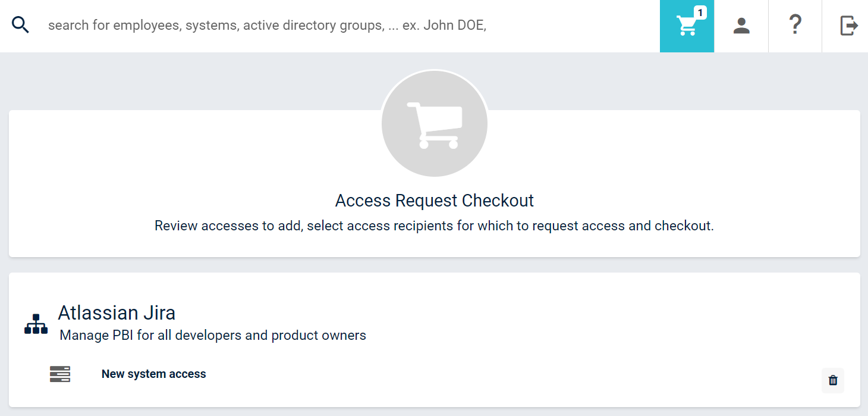Click the hierarchy icon beside Atlassian Jira
Screen dimensions: 868x416
coord(35,323)
